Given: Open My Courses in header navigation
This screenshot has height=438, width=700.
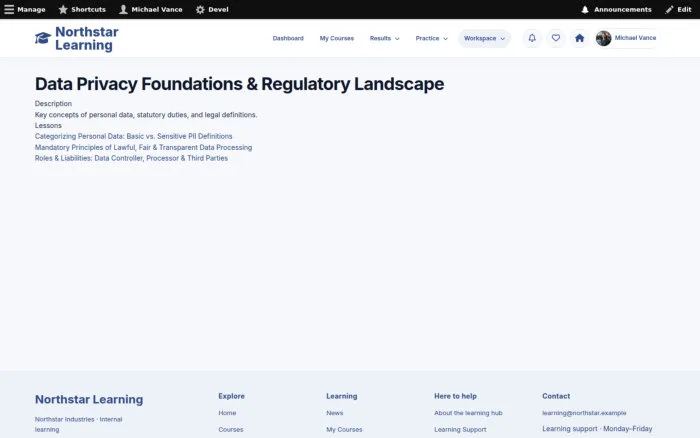Looking at the screenshot, I should pos(337,38).
